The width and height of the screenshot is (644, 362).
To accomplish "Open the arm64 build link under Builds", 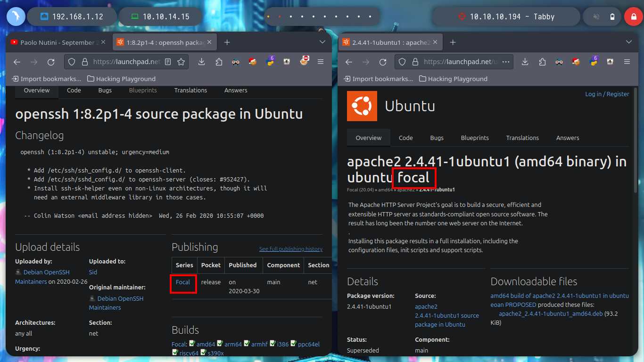I will click(x=233, y=345).
